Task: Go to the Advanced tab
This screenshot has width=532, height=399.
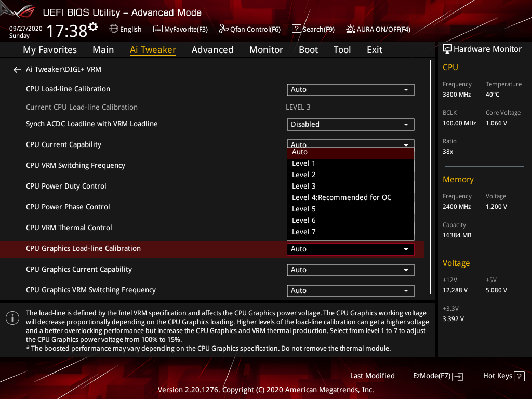Action: [212, 50]
